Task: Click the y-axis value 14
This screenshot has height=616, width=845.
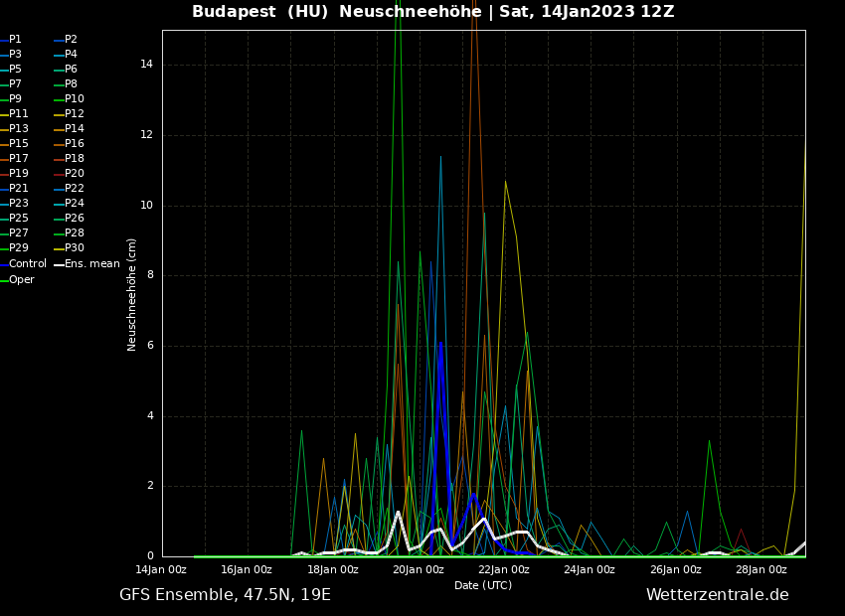Action: pos(146,65)
